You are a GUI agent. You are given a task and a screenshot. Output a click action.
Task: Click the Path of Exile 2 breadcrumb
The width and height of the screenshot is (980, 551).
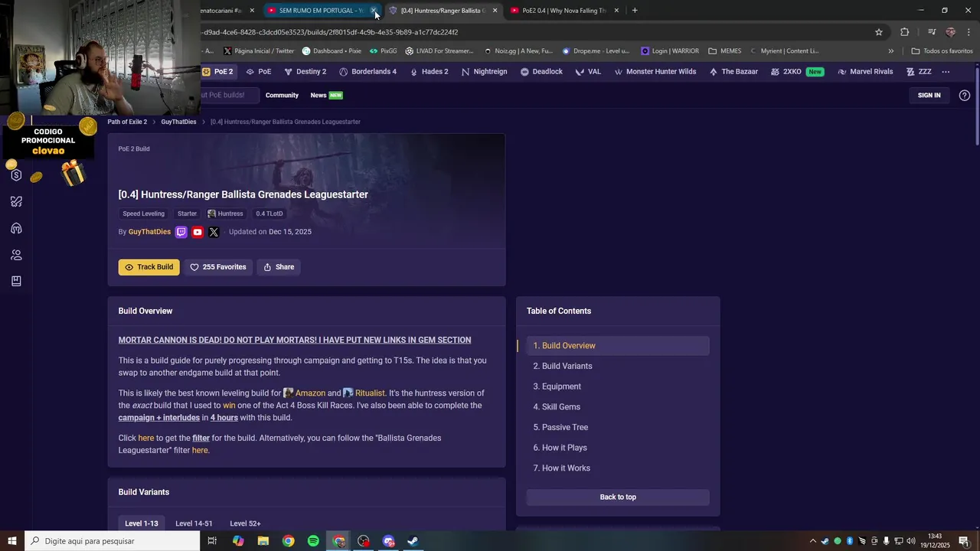pos(127,122)
